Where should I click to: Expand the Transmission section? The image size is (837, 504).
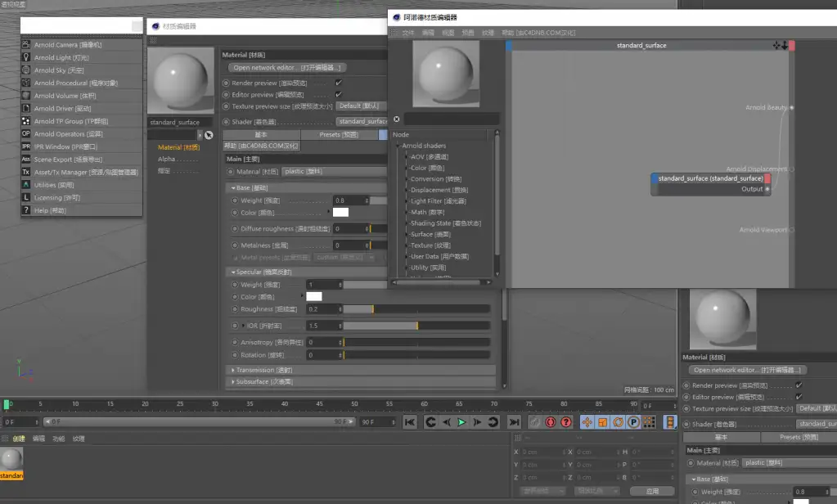[233, 370]
